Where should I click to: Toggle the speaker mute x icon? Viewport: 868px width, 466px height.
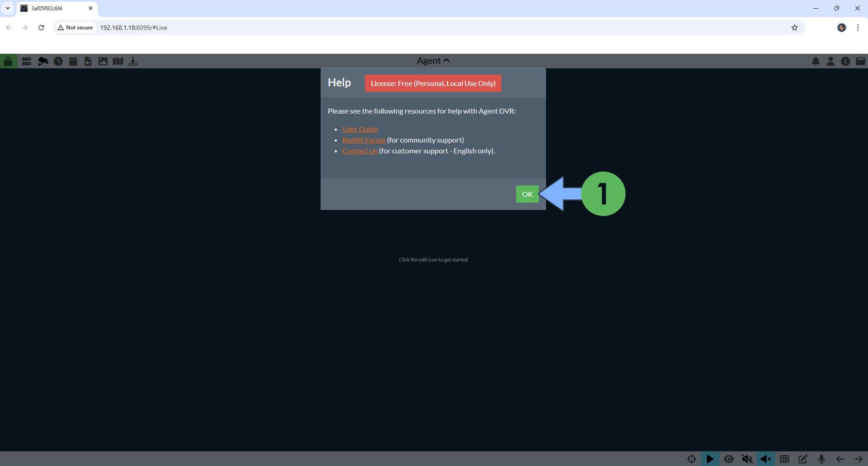[x=766, y=459]
